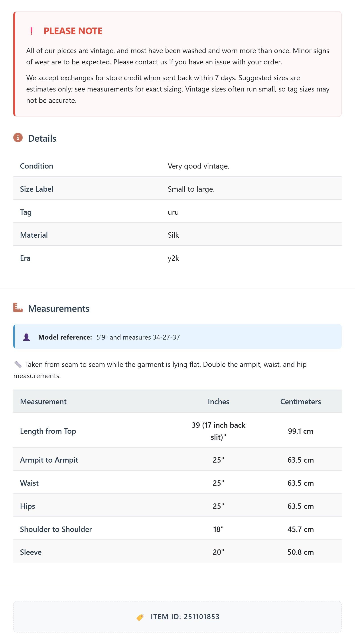Click the uru tag value
The width and height of the screenshot is (355, 644).
tap(173, 212)
